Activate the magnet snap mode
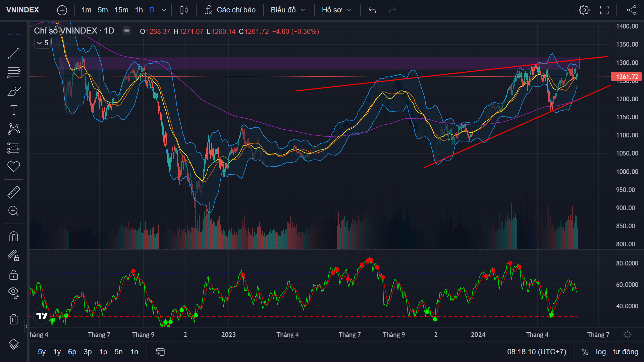 [x=14, y=237]
